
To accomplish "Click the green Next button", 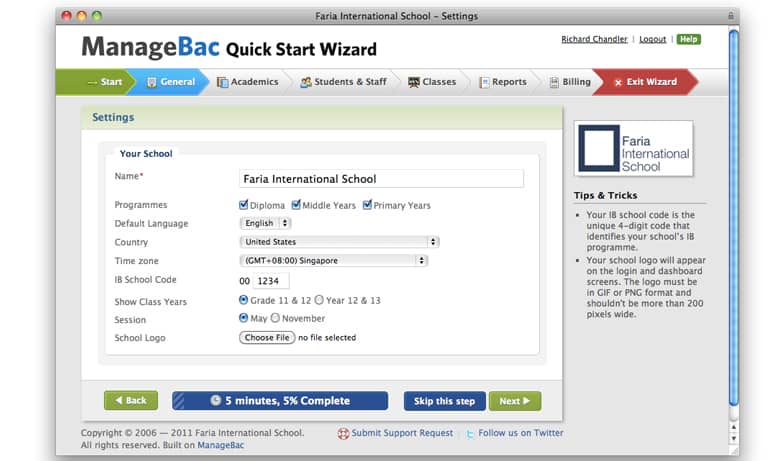I will point(515,401).
